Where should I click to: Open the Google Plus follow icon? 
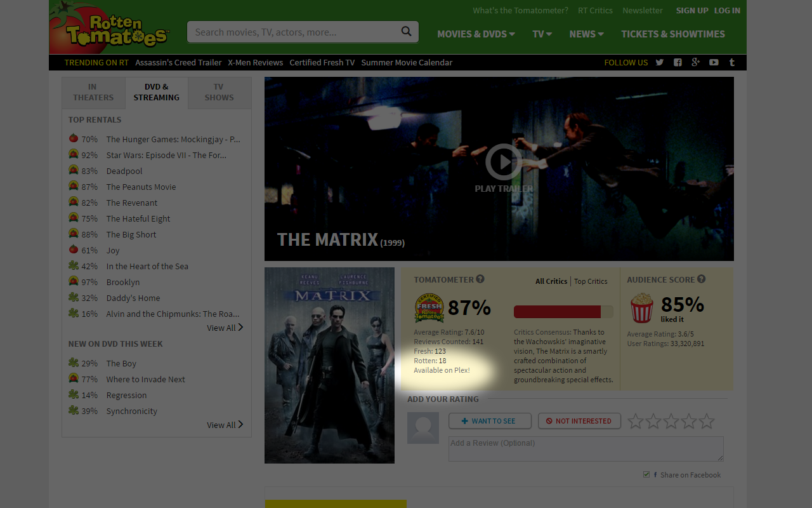tap(695, 62)
